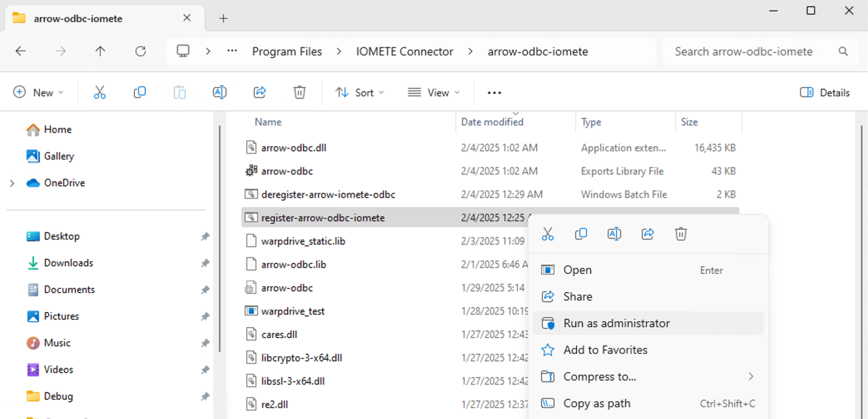Click the pin icon next to Documents

[205, 290]
